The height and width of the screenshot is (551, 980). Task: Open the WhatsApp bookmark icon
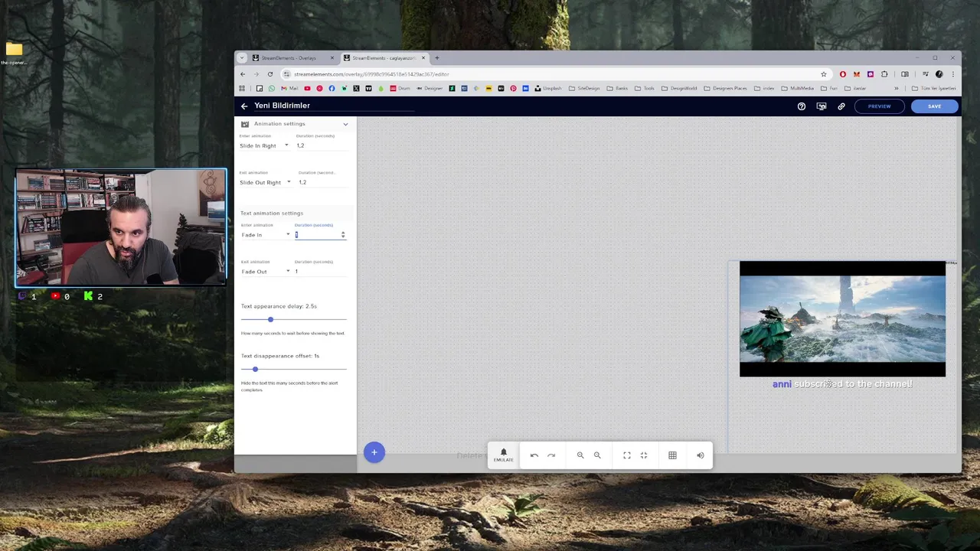(272, 89)
